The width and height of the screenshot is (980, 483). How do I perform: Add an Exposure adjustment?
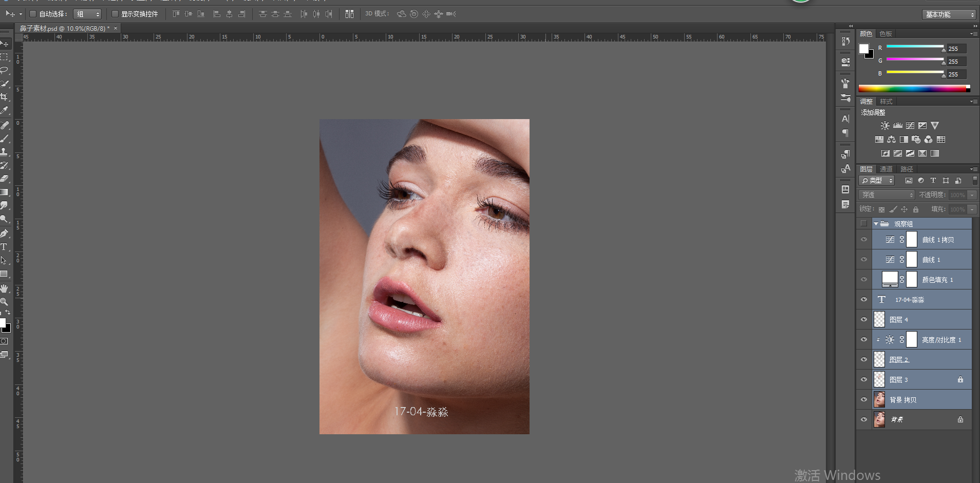coord(922,126)
